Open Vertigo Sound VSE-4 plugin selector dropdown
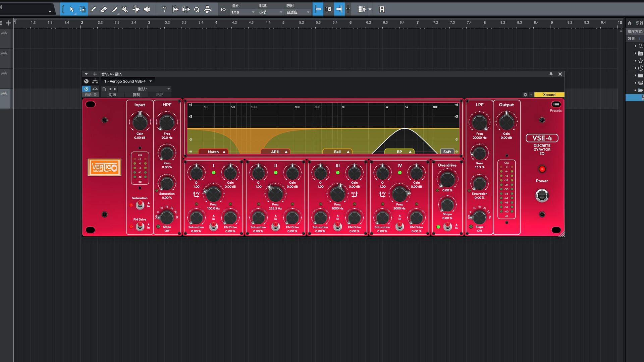The width and height of the screenshot is (644, 362). 128,81
